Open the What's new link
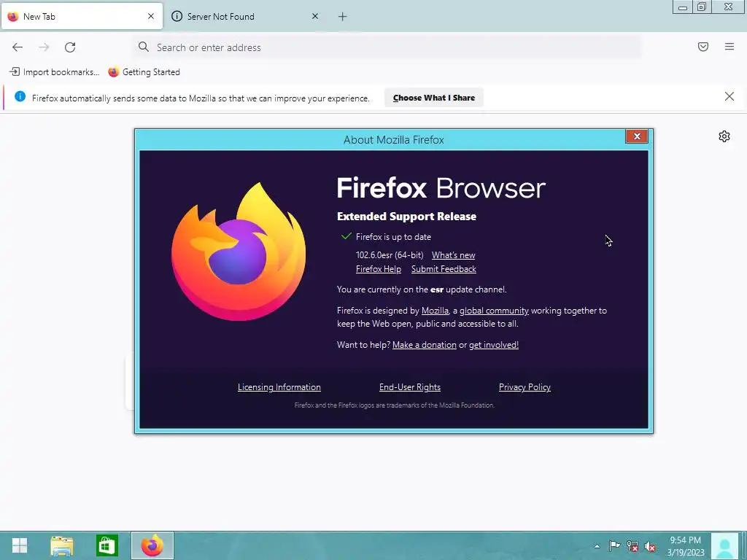The image size is (747, 560). click(453, 255)
